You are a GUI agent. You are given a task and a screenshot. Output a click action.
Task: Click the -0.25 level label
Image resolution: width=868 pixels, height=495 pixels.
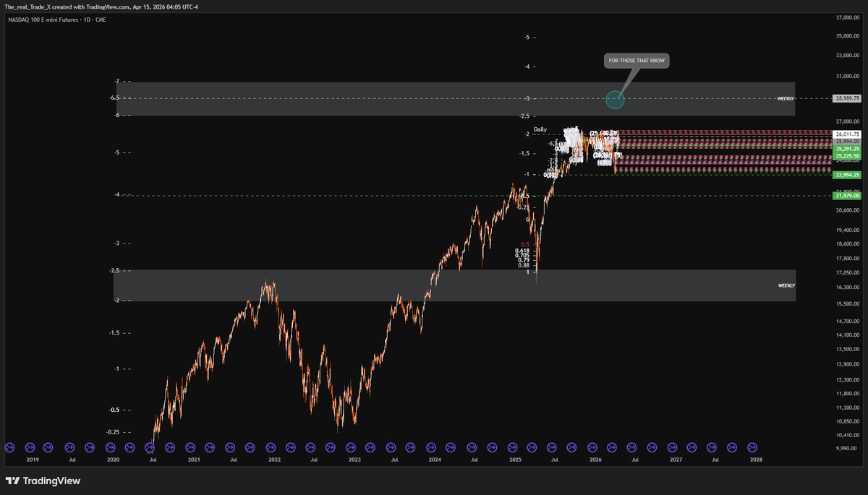click(x=114, y=432)
